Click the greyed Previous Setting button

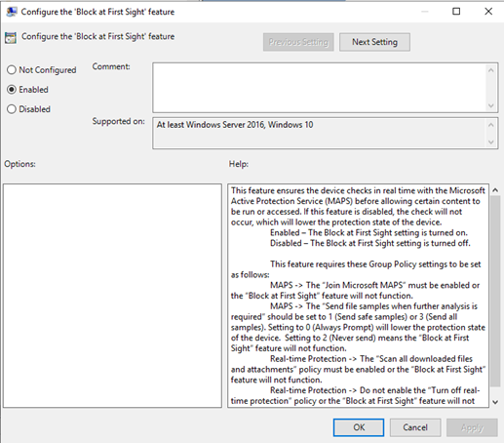[x=298, y=42]
